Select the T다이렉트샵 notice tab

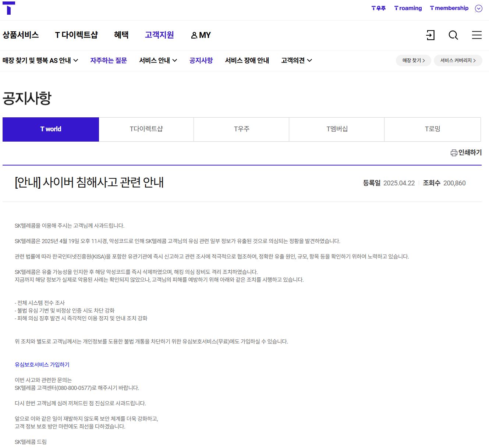146,129
